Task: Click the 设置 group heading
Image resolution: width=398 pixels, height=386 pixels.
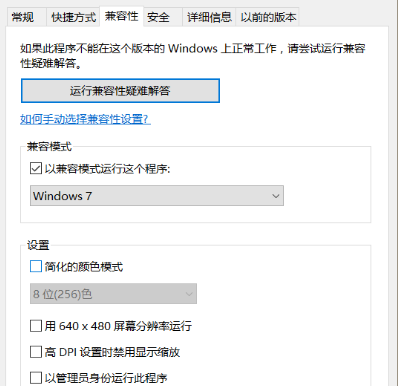Action: pos(38,245)
